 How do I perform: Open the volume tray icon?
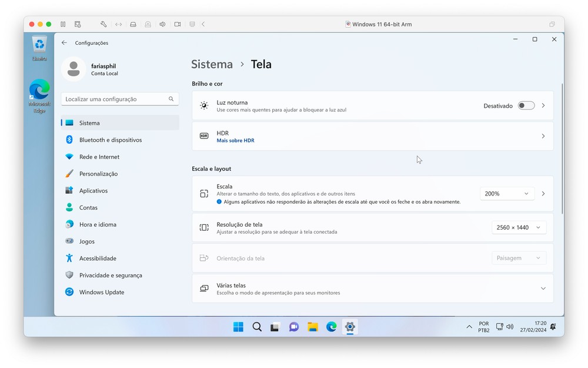pyautogui.click(x=510, y=327)
